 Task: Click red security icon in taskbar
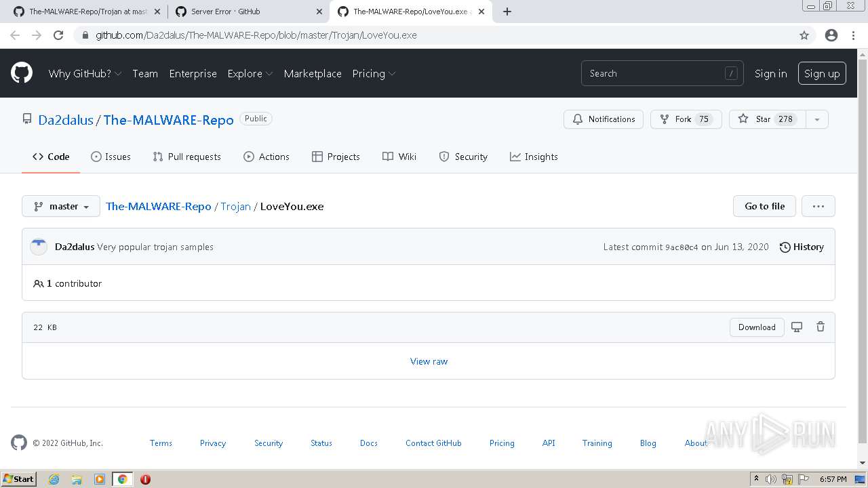click(x=145, y=479)
